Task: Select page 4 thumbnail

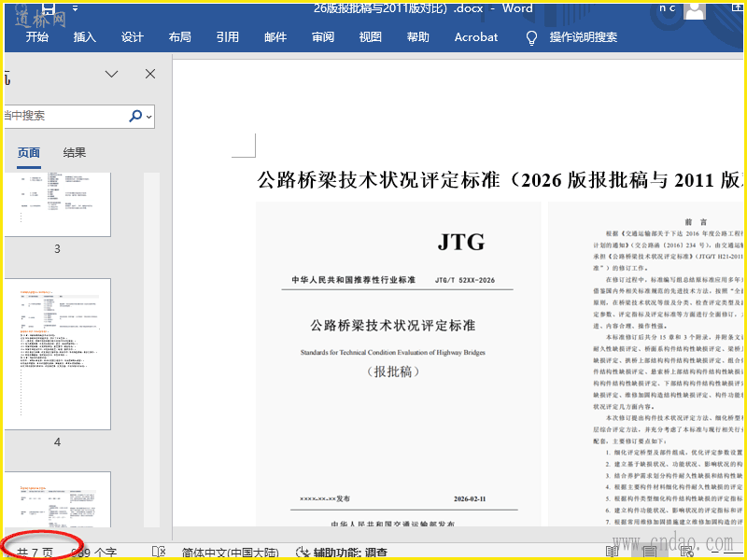Action: [x=57, y=354]
